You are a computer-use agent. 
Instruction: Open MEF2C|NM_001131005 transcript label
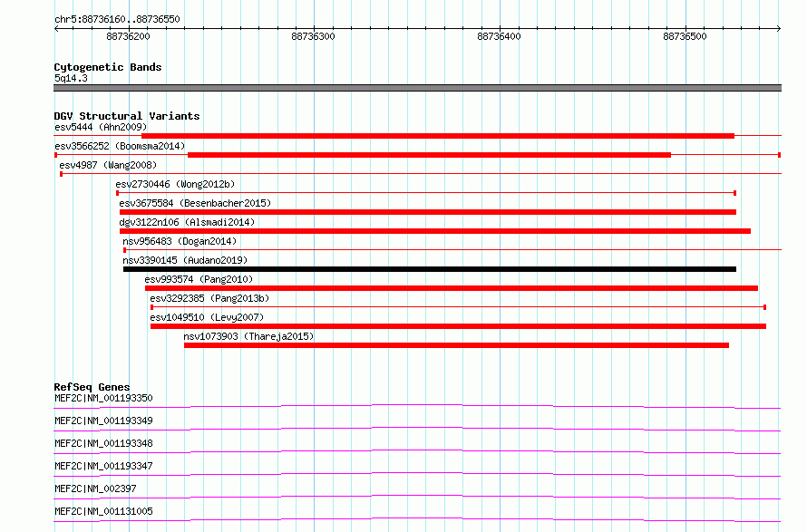point(103,511)
